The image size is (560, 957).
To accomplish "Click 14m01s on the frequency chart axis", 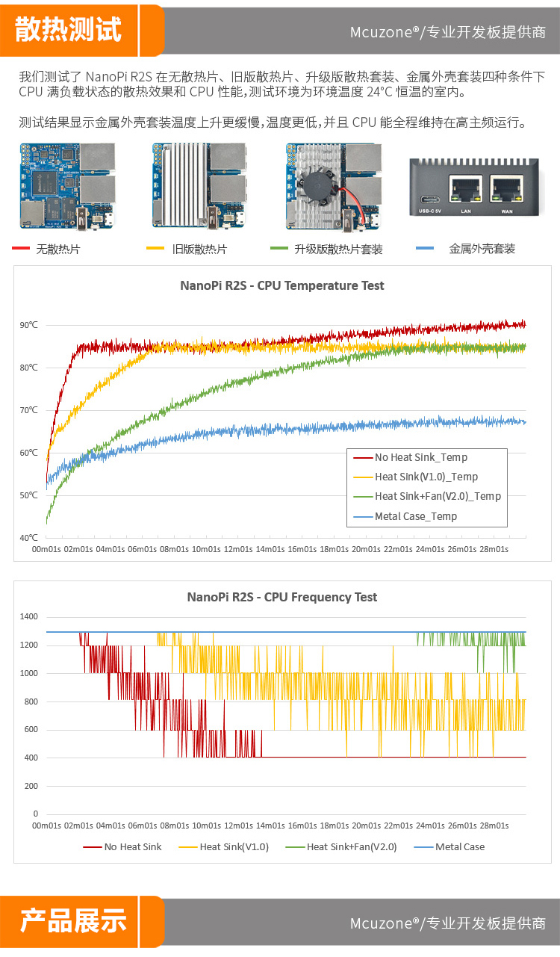I will coord(270,826).
